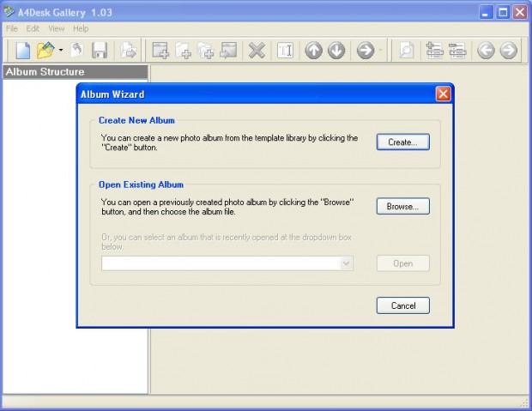
Task: Click the Browse... button
Action: [403, 206]
